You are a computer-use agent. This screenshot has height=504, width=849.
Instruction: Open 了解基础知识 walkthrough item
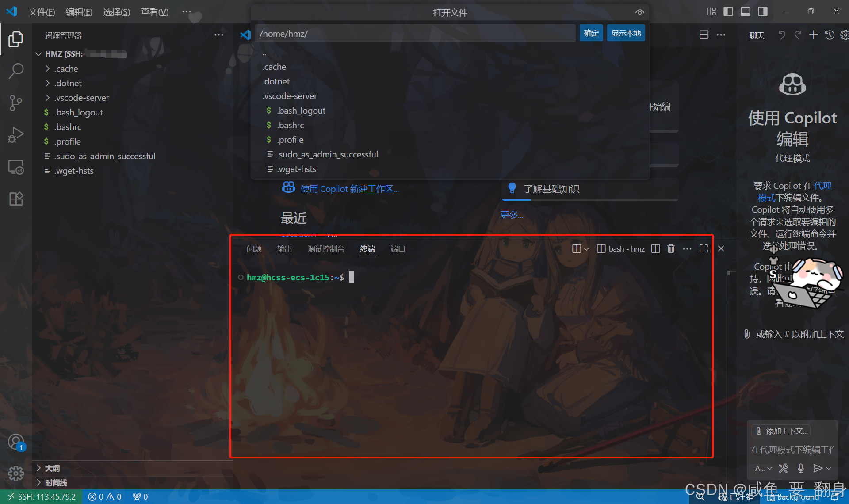click(x=590, y=189)
